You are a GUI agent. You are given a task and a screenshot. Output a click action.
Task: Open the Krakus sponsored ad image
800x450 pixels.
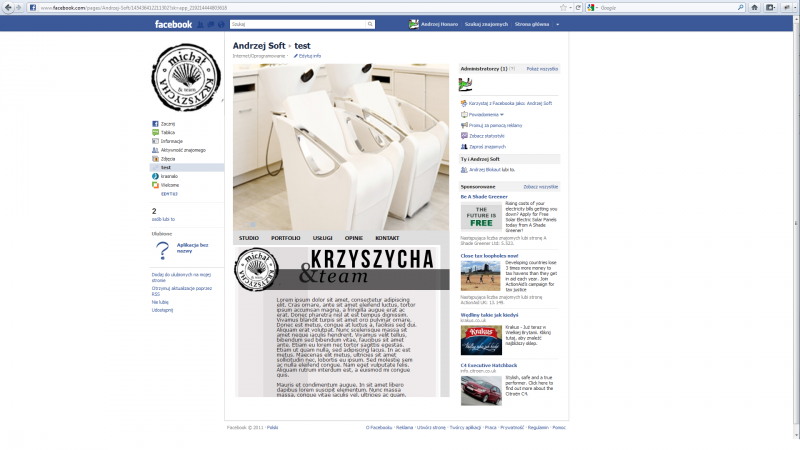(x=481, y=340)
